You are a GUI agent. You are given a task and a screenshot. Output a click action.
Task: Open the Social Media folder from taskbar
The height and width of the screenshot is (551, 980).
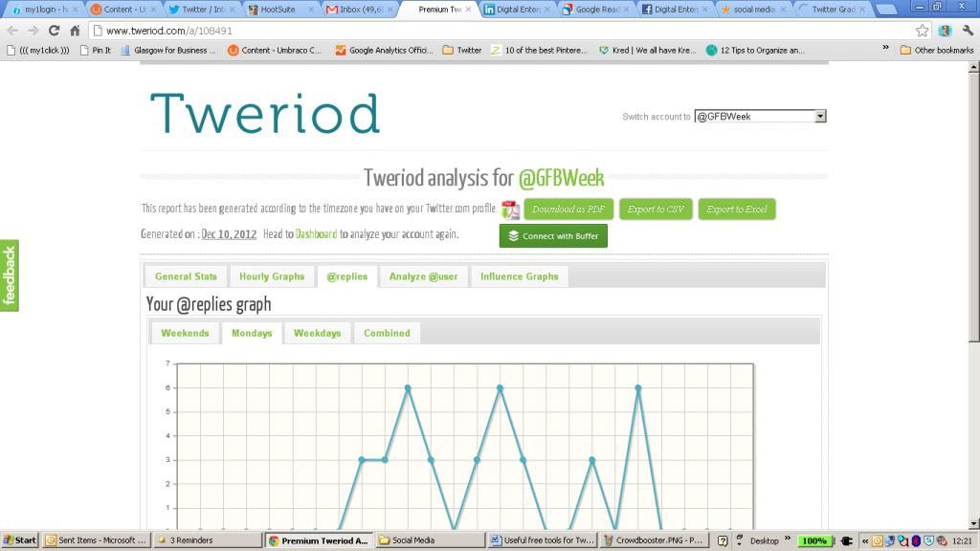click(431, 540)
